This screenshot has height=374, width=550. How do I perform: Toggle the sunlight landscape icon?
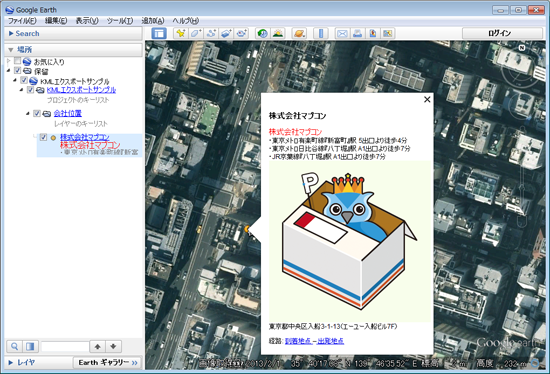point(278,33)
